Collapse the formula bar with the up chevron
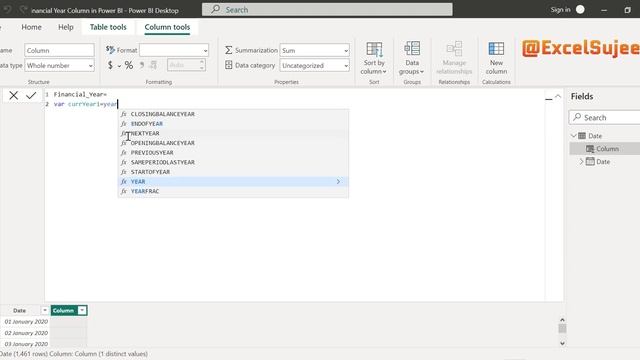This screenshot has width=640, height=360. click(x=558, y=96)
